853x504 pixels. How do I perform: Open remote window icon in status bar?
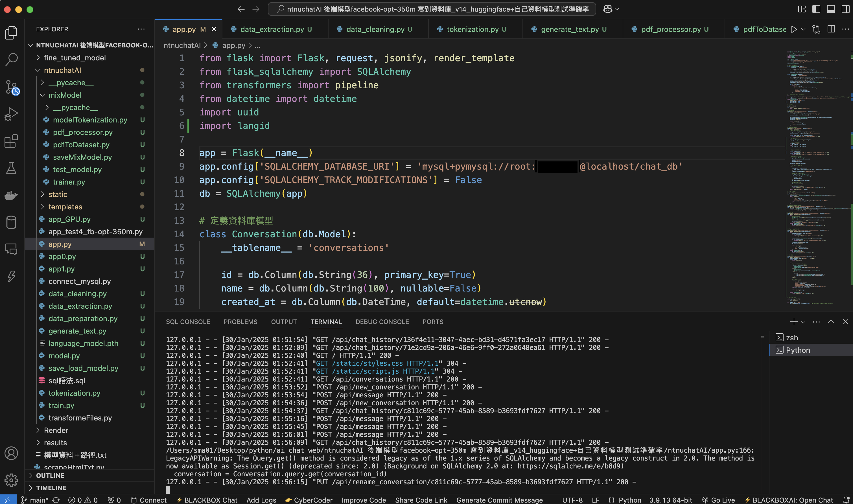point(8,499)
